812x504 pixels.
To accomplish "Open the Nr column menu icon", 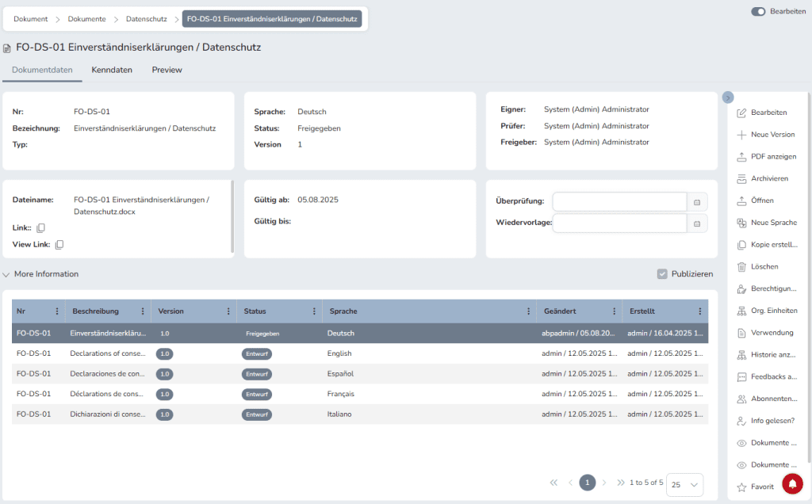I will coord(56,311).
